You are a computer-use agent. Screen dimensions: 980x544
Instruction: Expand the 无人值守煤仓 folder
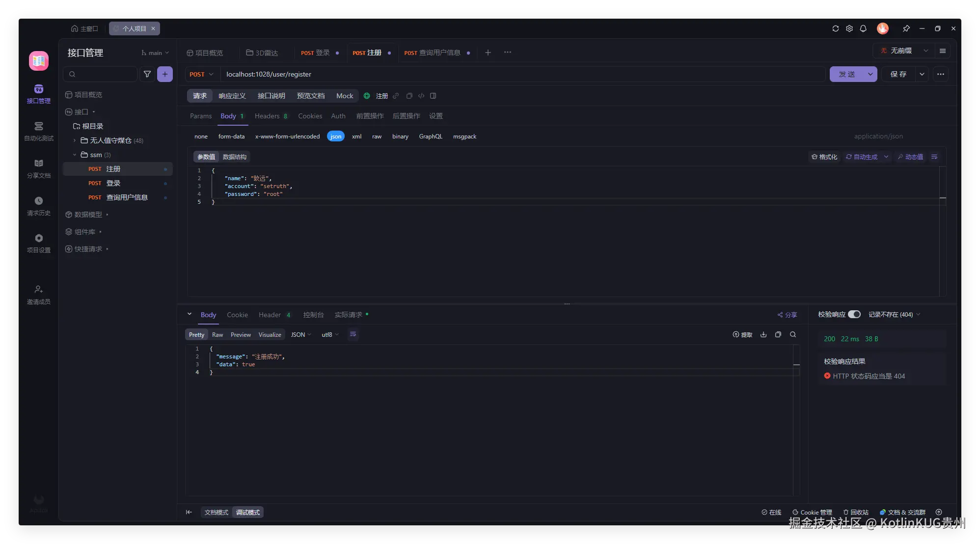click(75, 140)
